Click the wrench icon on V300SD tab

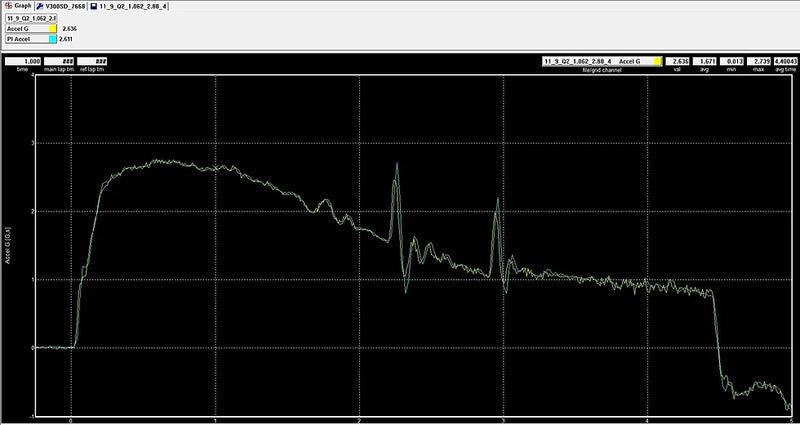pyautogui.click(x=40, y=6)
